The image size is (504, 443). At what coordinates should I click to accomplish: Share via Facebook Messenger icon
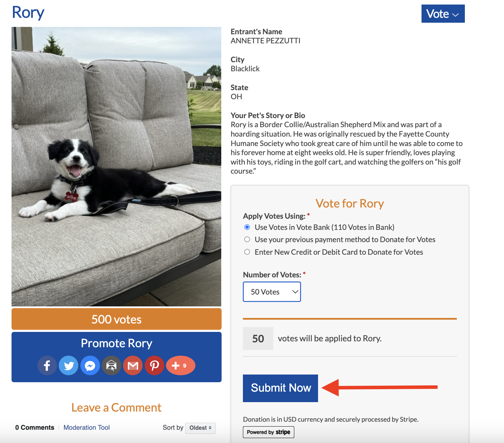90,365
